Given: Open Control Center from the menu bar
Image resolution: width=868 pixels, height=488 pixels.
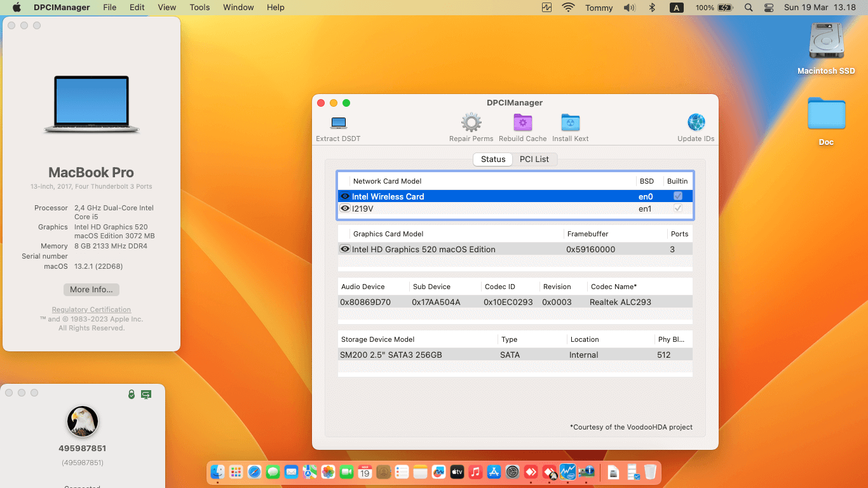Looking at the screenshot, I should click(x=769, y=8).
